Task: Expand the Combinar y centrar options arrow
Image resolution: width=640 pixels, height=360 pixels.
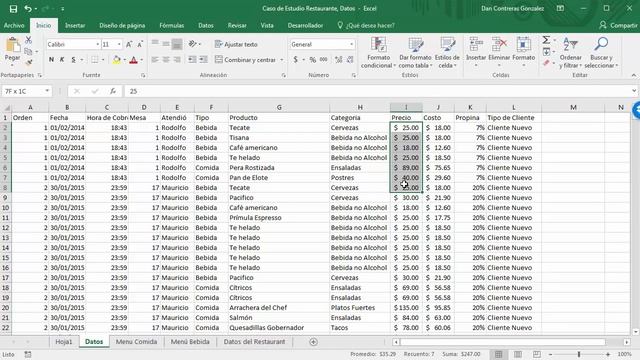Action: (x=282, y=60)
